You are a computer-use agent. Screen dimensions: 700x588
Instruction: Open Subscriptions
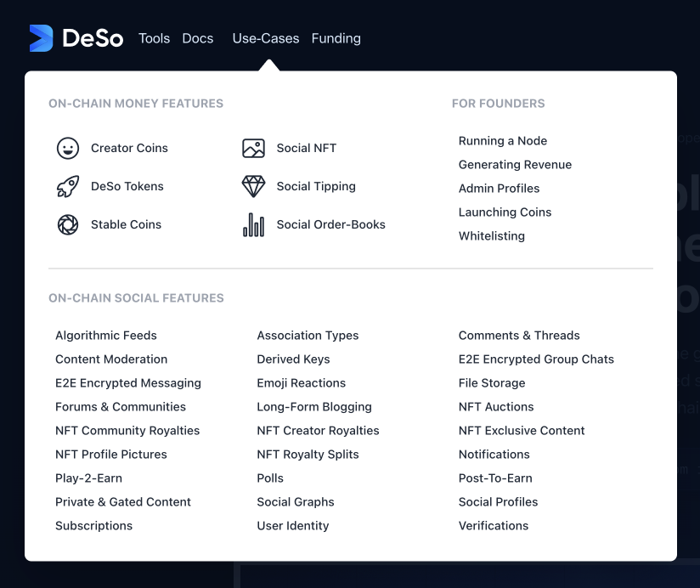pos(93,525)
